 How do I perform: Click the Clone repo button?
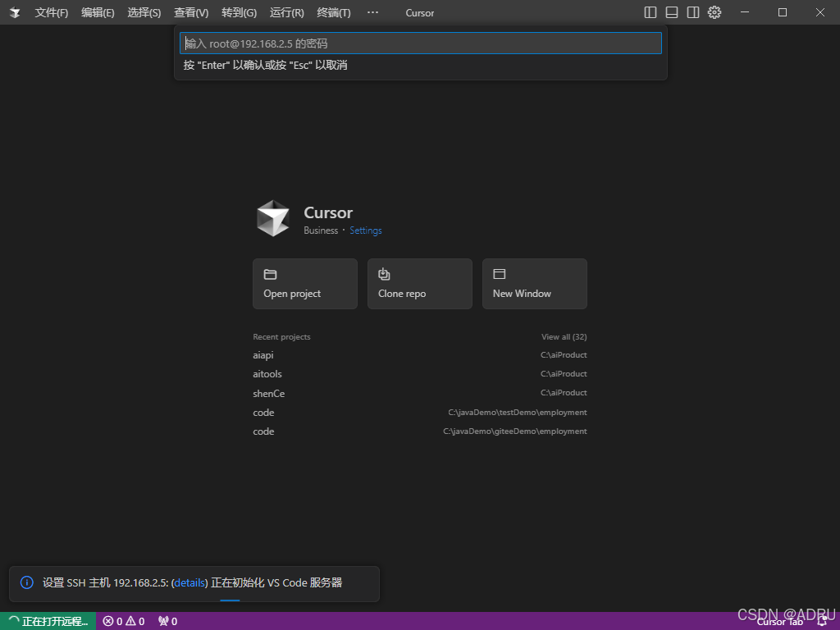pos(420,284)
